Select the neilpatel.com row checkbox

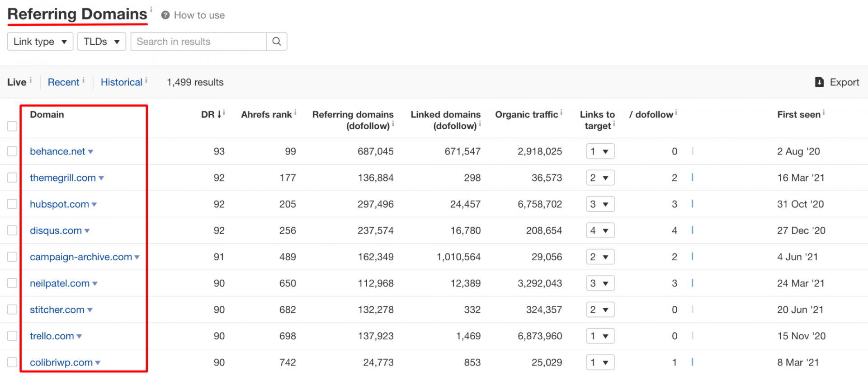click(x=12, y=283)
